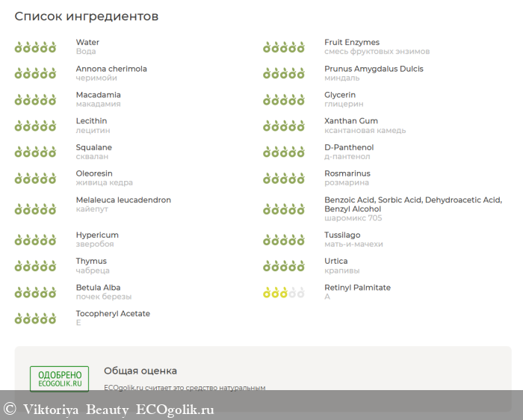Click the rating icons beside Water
Screen dimensions: 523x420
tap(35, 47)
